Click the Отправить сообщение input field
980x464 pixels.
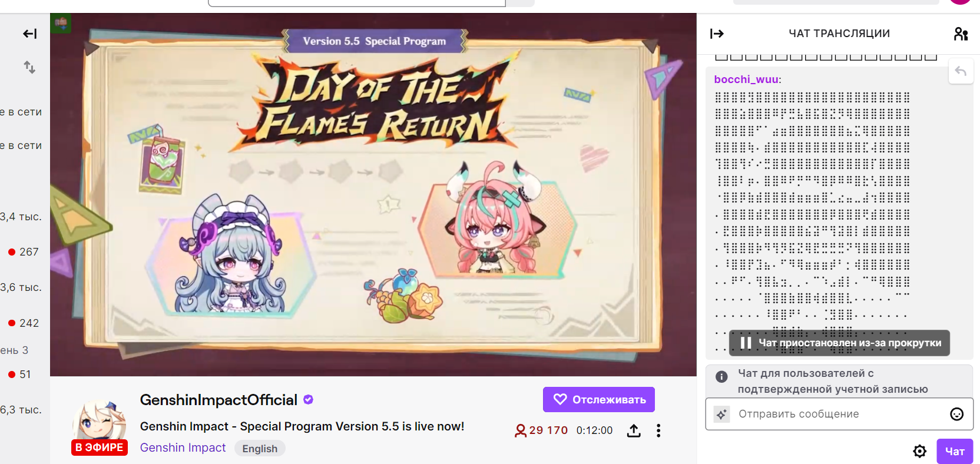point(839,414)
